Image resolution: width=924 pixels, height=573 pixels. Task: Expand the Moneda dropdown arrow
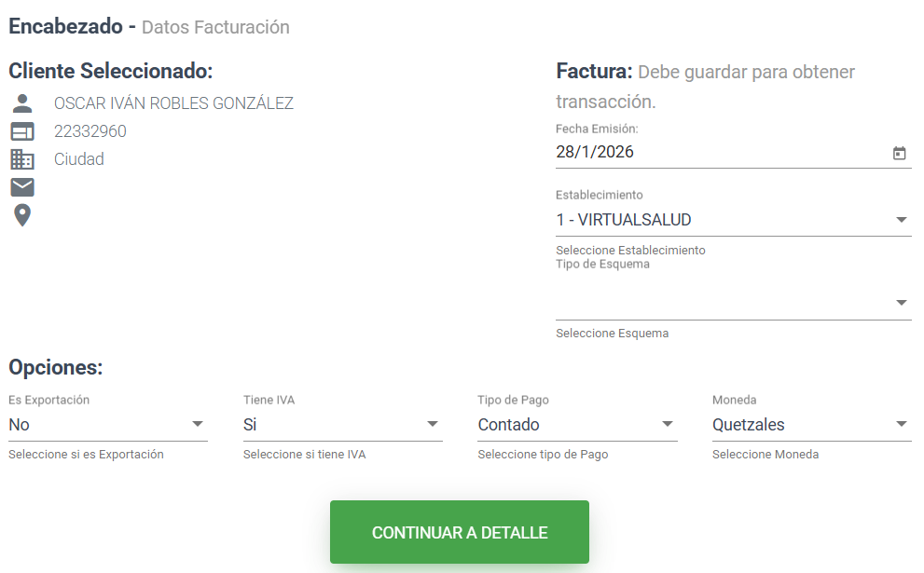point(901,425)
